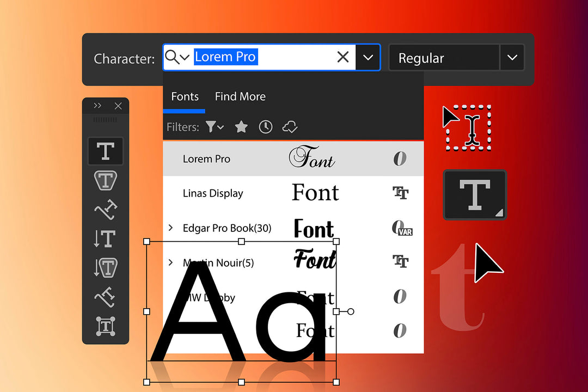Open the font family dropdown arrow
588x392 pixels.
[368, 57]
